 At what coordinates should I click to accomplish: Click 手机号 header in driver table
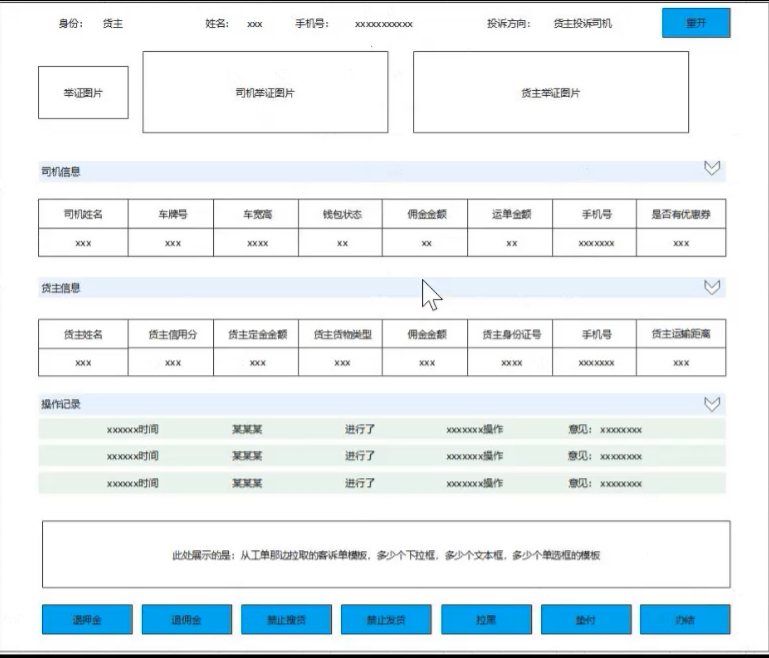point(594,214)
